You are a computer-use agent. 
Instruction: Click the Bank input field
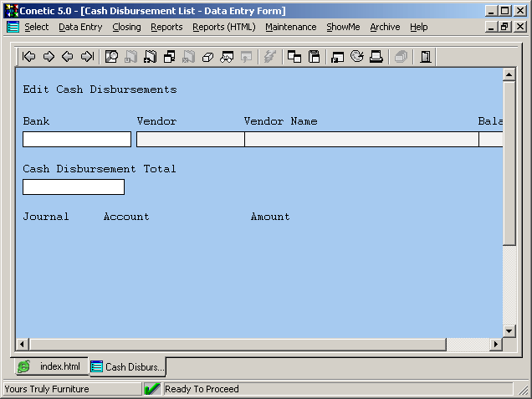77,140
